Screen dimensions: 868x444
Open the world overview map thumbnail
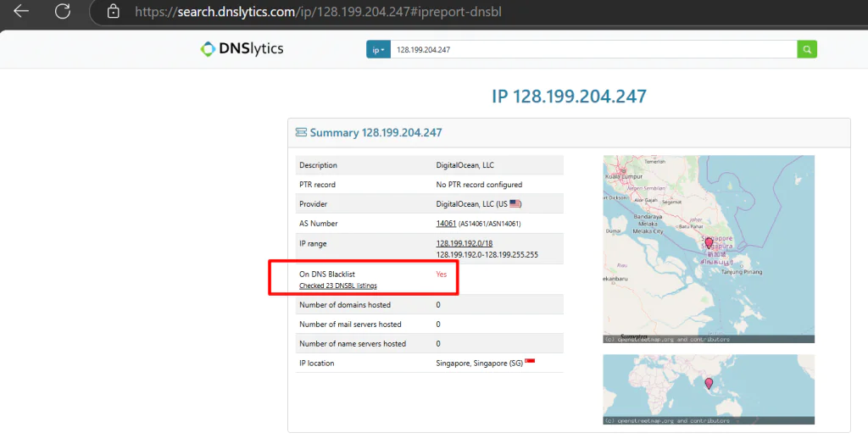(709, 389)
